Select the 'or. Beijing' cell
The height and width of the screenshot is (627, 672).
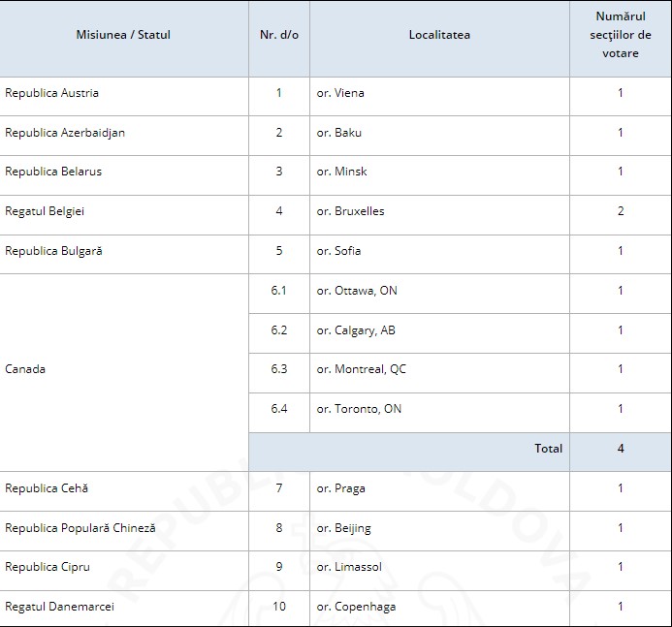click(x=439, y=531)
